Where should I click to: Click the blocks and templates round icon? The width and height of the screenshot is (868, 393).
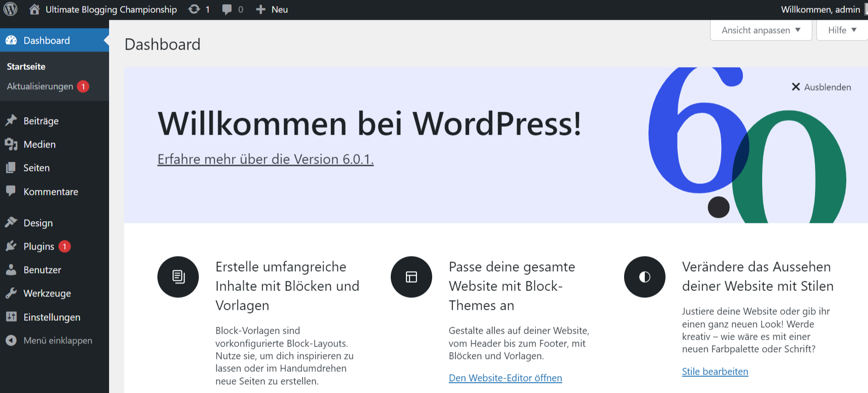(x=178, y=277)
